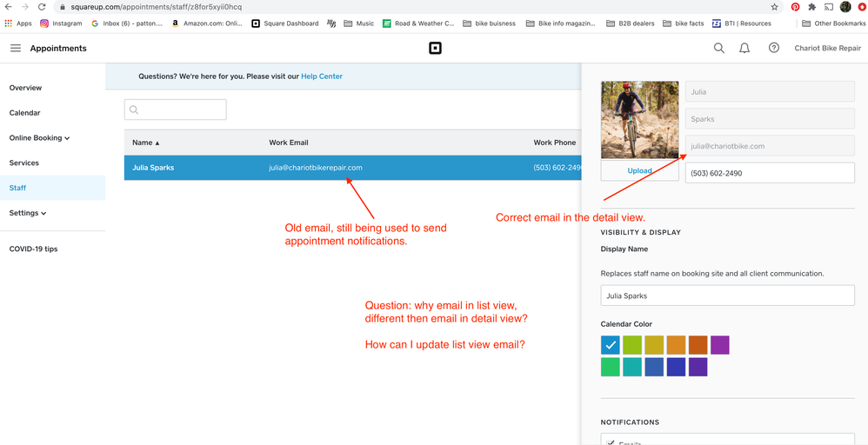Image resolution: width=868 pixels, height=445 pixels.
Task: Click the Upload button under the staff photo
Action: 639,170
